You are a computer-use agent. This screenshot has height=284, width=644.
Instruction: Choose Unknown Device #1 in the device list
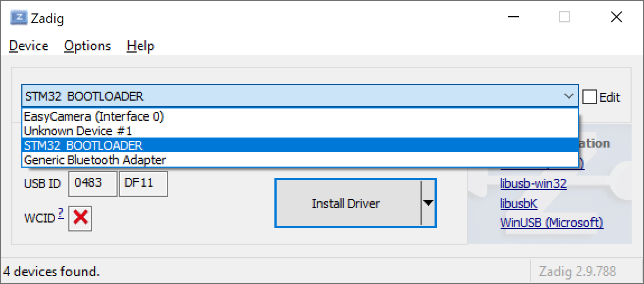(78, 131)
